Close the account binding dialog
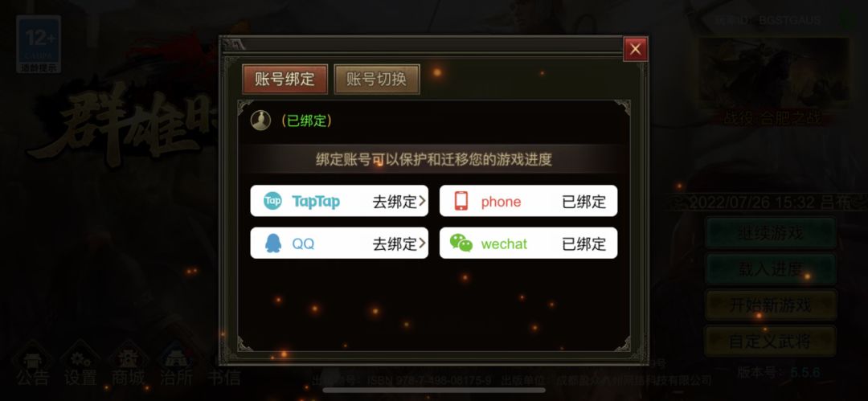 (x=635, y=49)
